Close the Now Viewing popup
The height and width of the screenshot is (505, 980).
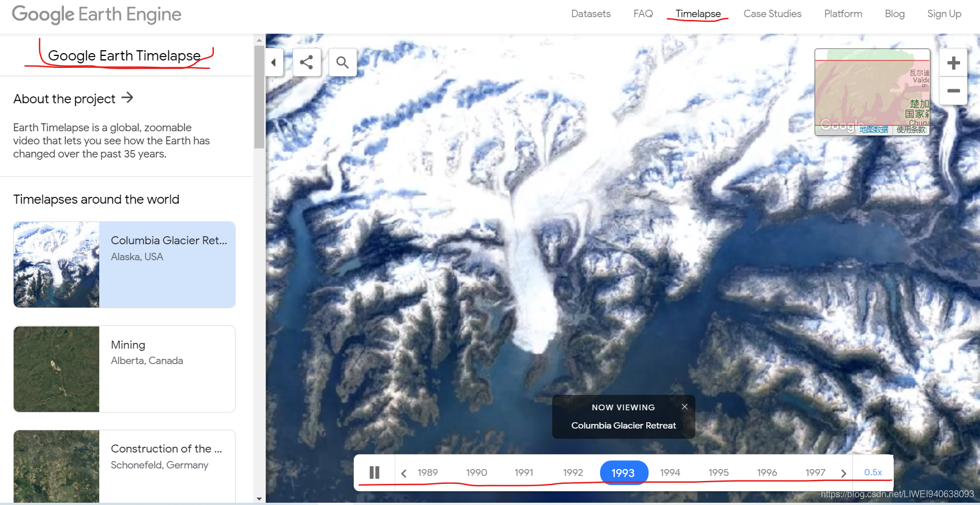coord(685,406)
